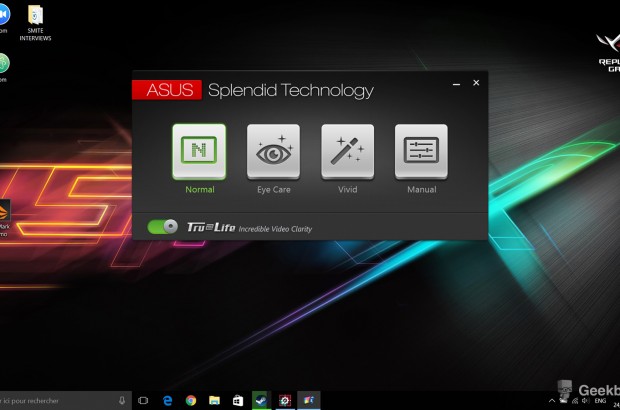Open Task View from the taskbar

(x=143, y=400)
